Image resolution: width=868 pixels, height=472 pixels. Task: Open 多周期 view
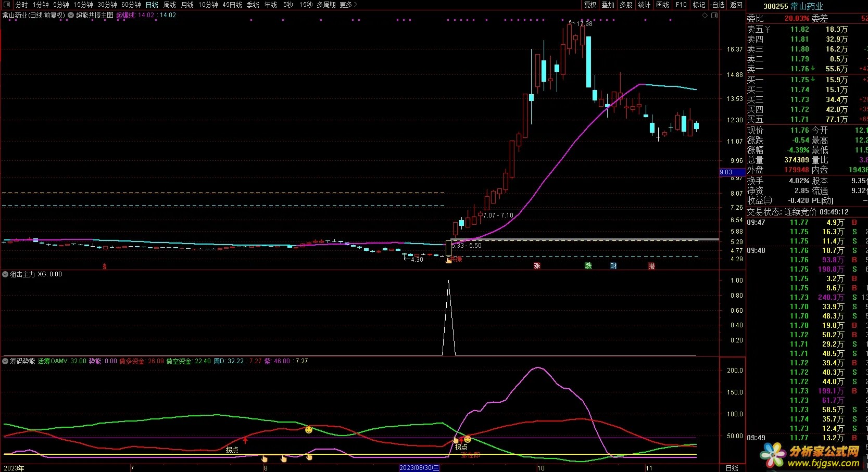[326, 5]
